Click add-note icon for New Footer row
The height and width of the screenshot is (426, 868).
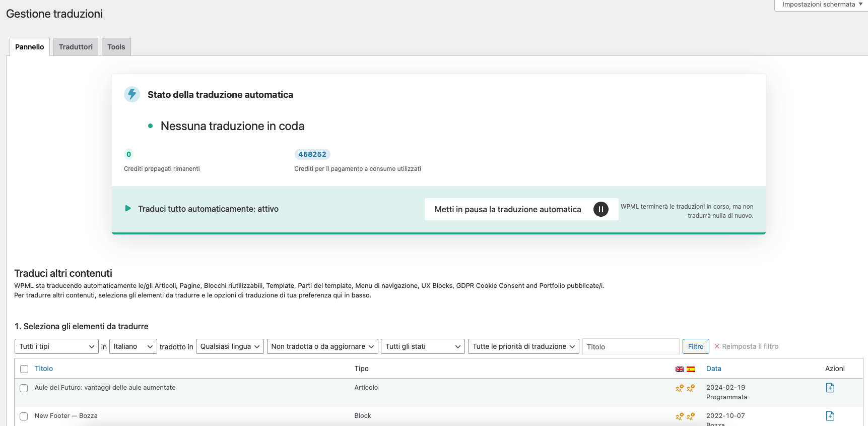click(830, 416)
